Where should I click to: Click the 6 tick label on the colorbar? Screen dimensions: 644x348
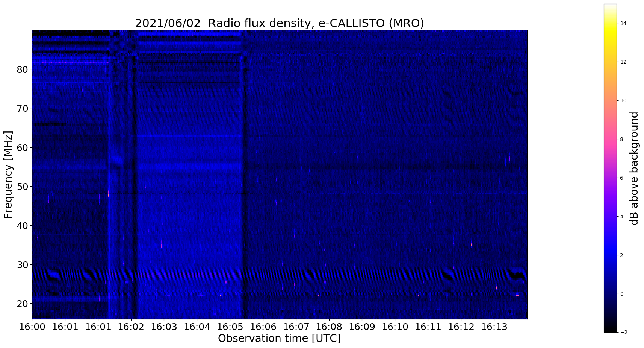pos(622,178)
